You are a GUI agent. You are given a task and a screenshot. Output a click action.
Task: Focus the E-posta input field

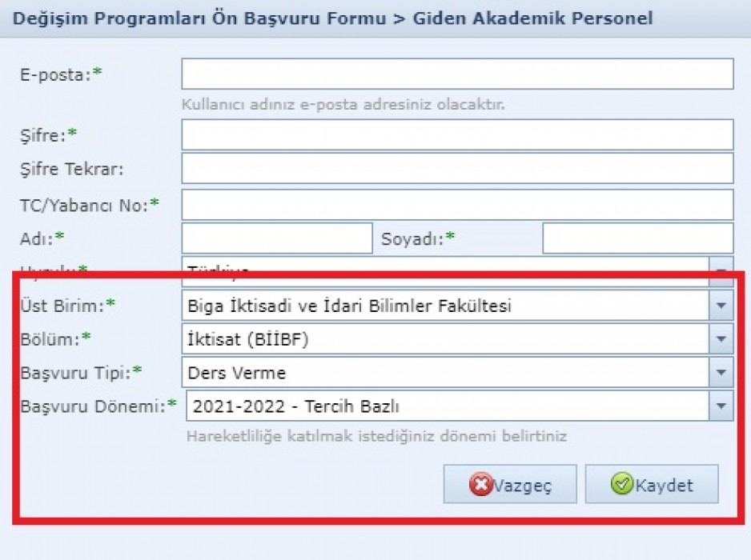tap(457, 74)
